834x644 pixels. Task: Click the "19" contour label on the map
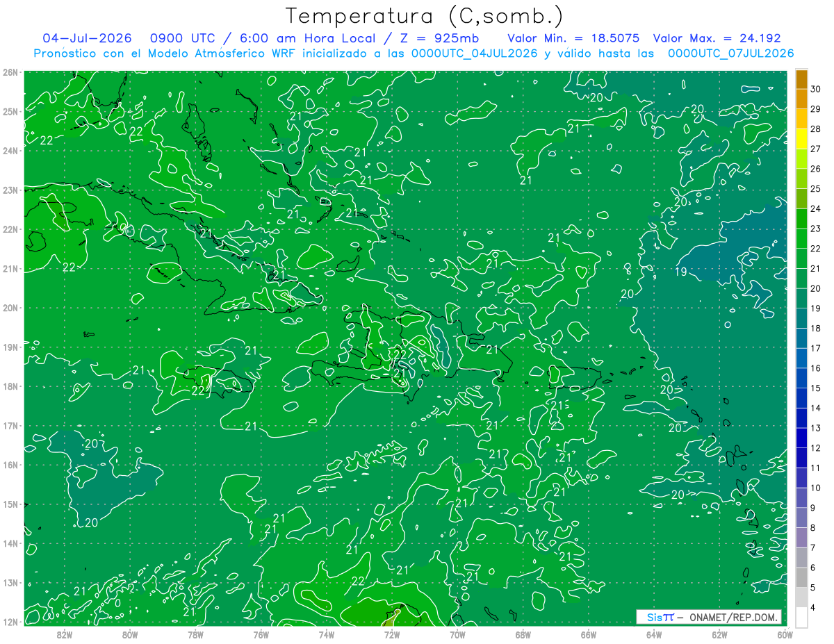point(681,272)
